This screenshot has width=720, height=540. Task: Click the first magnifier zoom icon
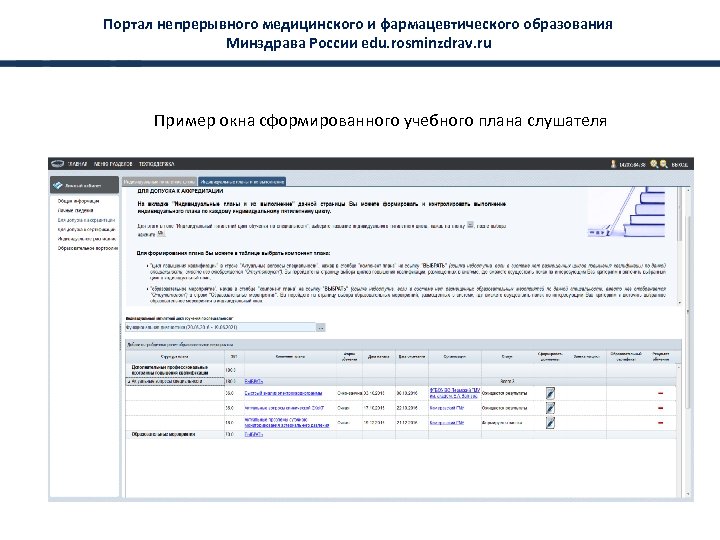[x=654, y=164]
